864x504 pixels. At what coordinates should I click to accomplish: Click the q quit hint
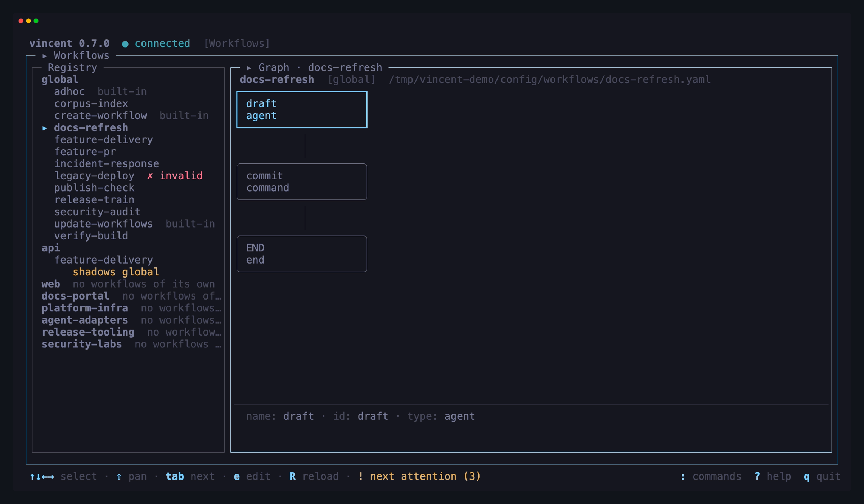tap(822, 477)
